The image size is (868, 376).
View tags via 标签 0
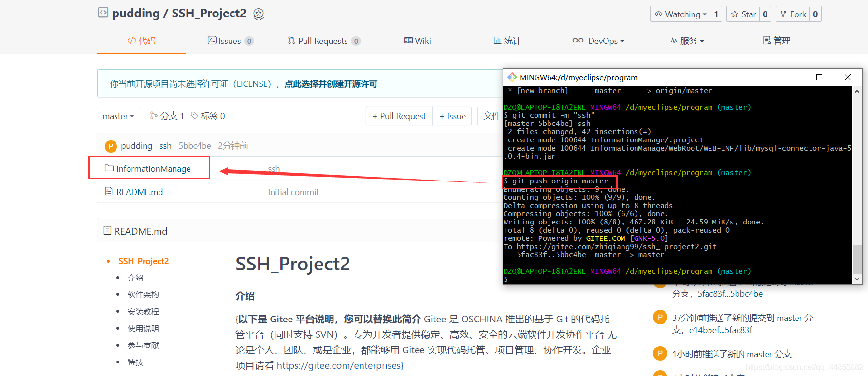(x=208, y=116)
